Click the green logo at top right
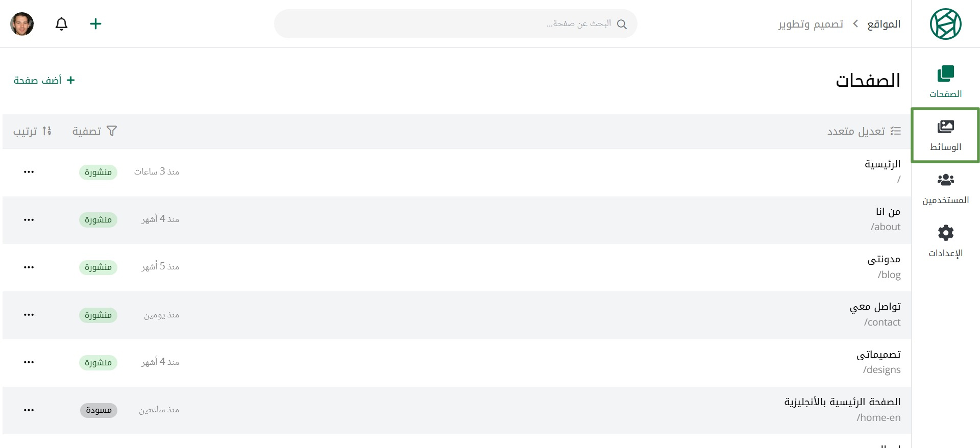Viewport: 980px width, 448px height. click(945, 24)
